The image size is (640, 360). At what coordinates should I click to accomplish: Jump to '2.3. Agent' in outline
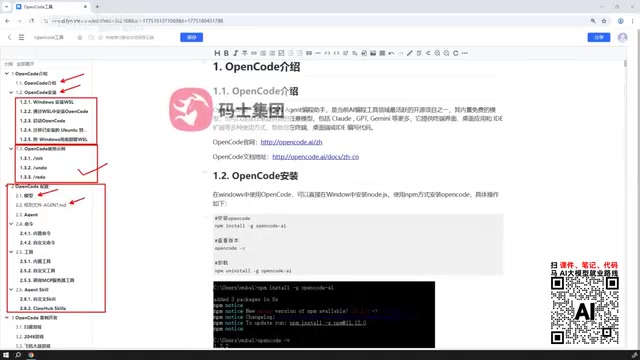[x=27, y=214]
